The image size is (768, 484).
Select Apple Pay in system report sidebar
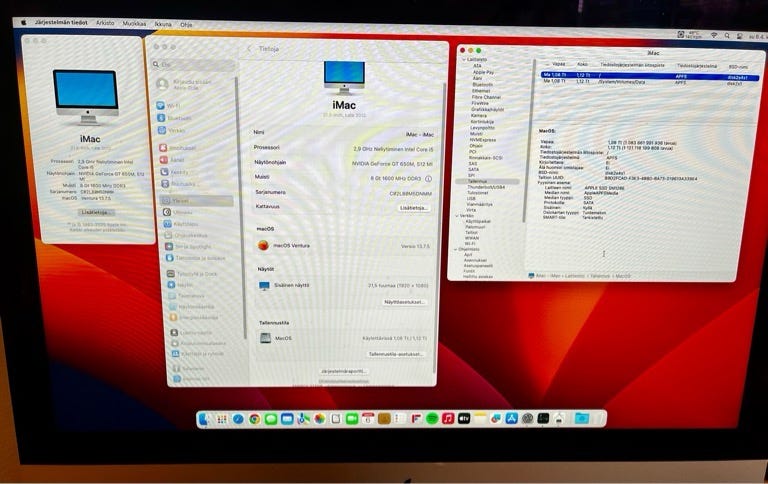[483, 72]
